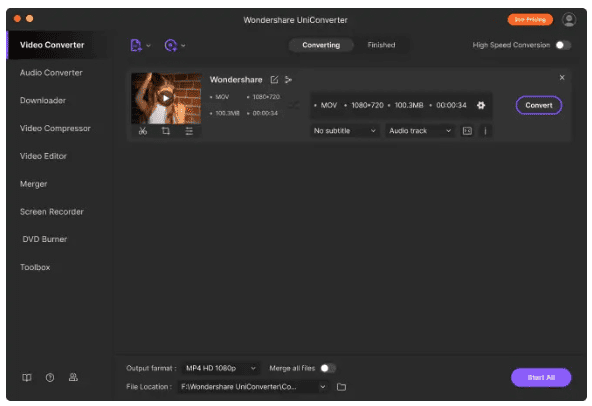
Task: Open Video Compressor in sidebar
Action: (x=55, y=128)
